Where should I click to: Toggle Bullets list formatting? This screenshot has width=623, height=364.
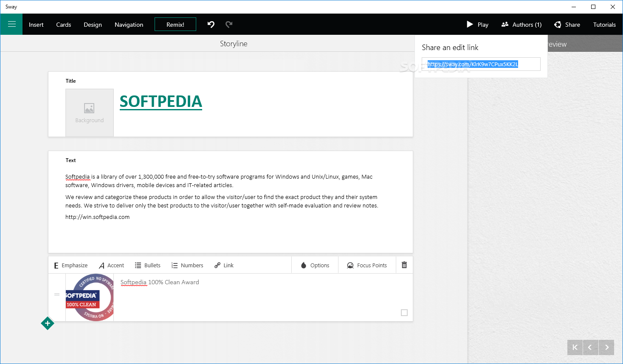pyautogui.click(x=148, y=265)
